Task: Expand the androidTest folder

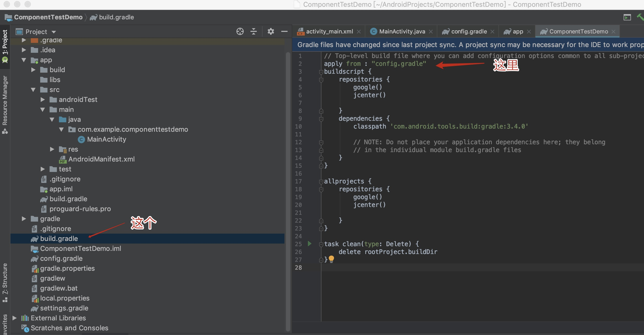Action: coord(43,100)
